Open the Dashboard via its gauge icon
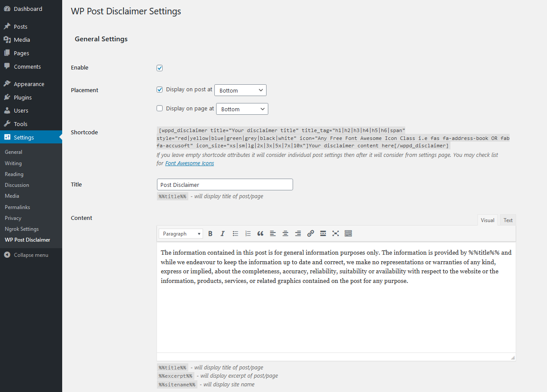Viewport: 547px width, 392px height. (7, 9)
